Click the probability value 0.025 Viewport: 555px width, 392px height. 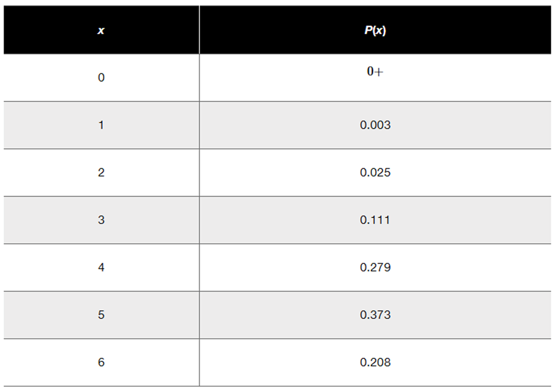pyautogui.click(x=375, y=172)
